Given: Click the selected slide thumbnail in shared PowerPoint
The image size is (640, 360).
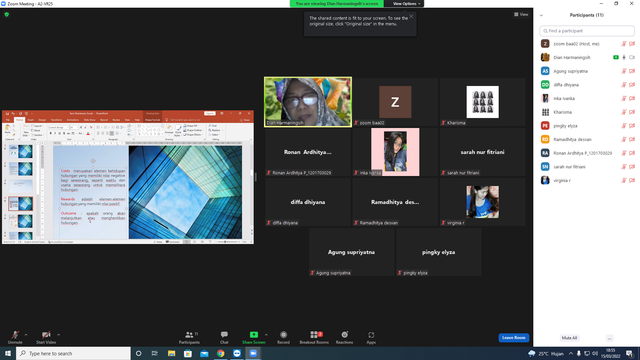Looking at the screenshot, I should tap(20, 204).
